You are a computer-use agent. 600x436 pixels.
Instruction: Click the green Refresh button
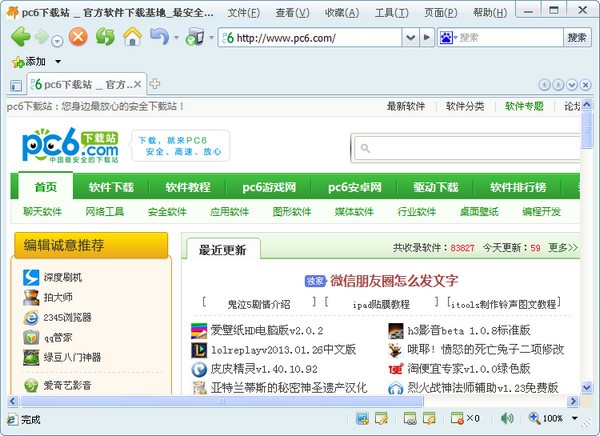(105, 37)
